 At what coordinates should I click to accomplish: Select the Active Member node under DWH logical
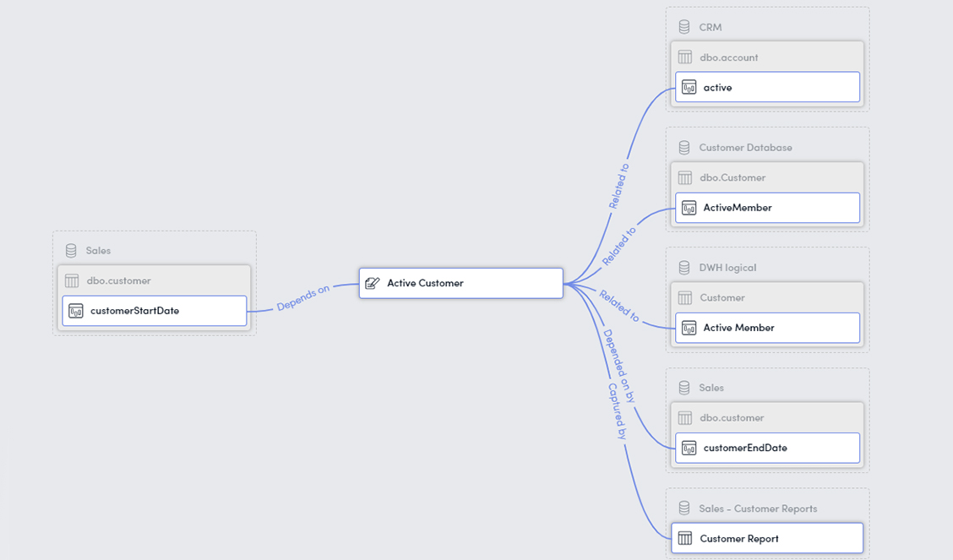point(767,328)
